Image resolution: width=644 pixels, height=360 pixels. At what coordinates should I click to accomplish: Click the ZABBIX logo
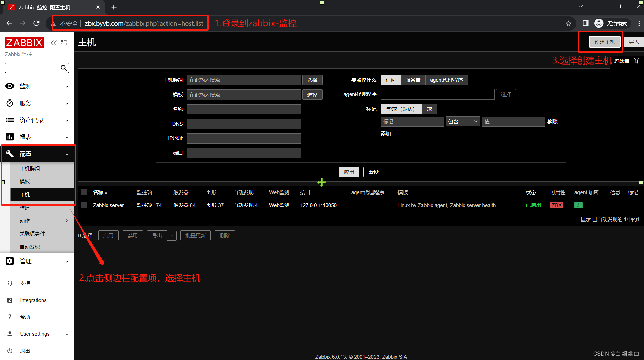tap(24, 43)
